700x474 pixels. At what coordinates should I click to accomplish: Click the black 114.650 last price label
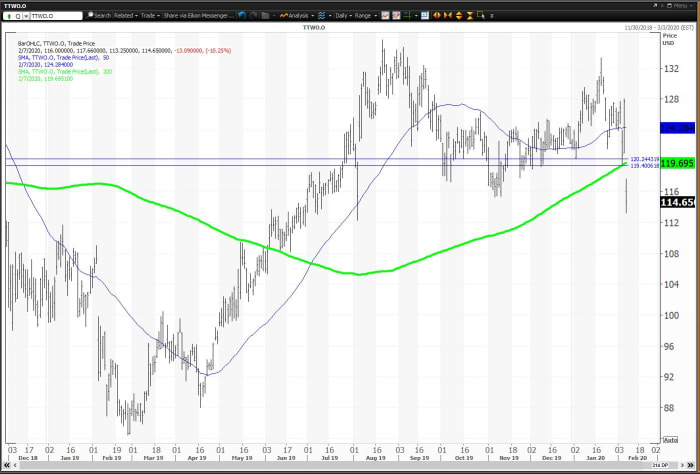676,202
